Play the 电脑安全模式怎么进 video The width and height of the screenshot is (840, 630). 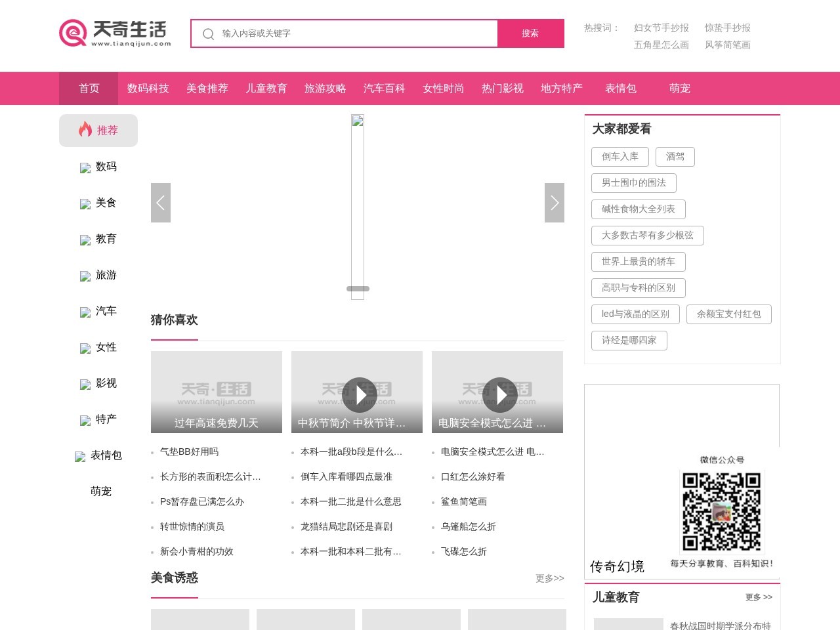[500, 394]
